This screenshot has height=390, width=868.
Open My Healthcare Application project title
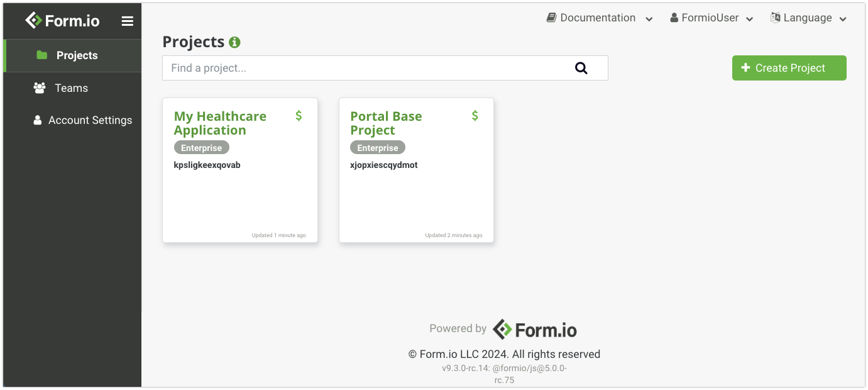point(220,123)
